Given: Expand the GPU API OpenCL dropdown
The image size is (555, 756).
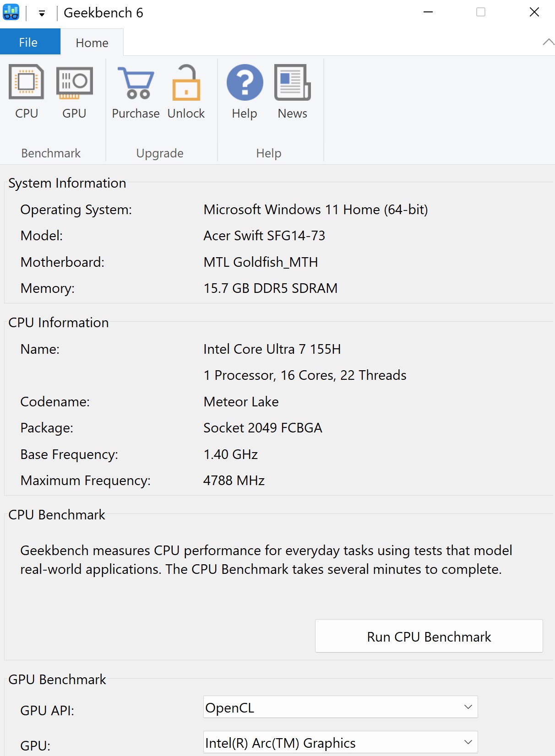Looking at the screenshot, I should [x=341, y=707].
